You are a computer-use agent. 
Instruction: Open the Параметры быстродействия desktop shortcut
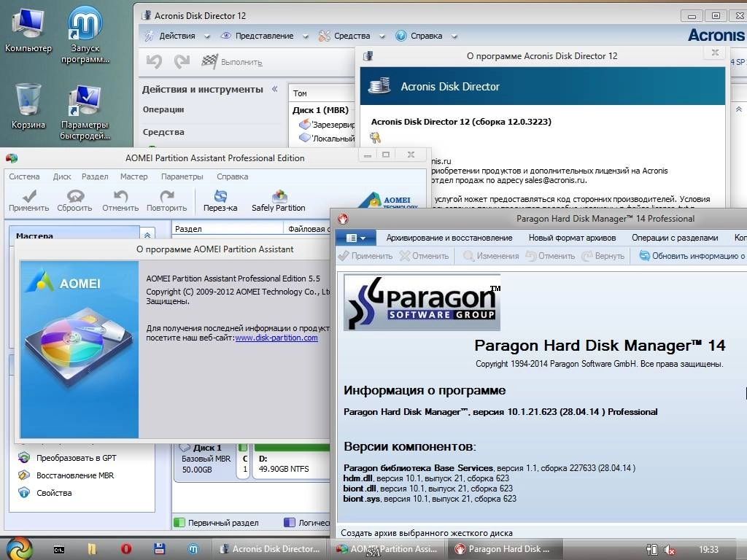point(85,112)
